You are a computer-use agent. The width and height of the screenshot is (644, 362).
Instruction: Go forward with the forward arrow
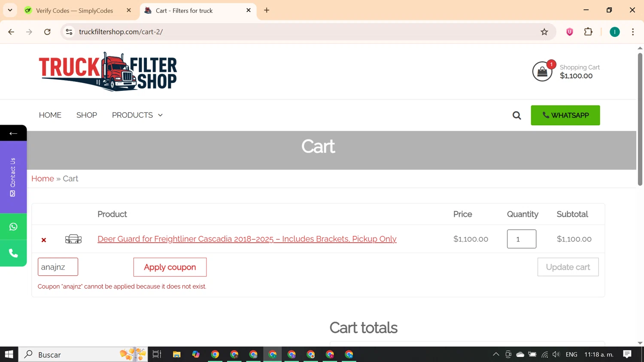click(x=29, y=32)
